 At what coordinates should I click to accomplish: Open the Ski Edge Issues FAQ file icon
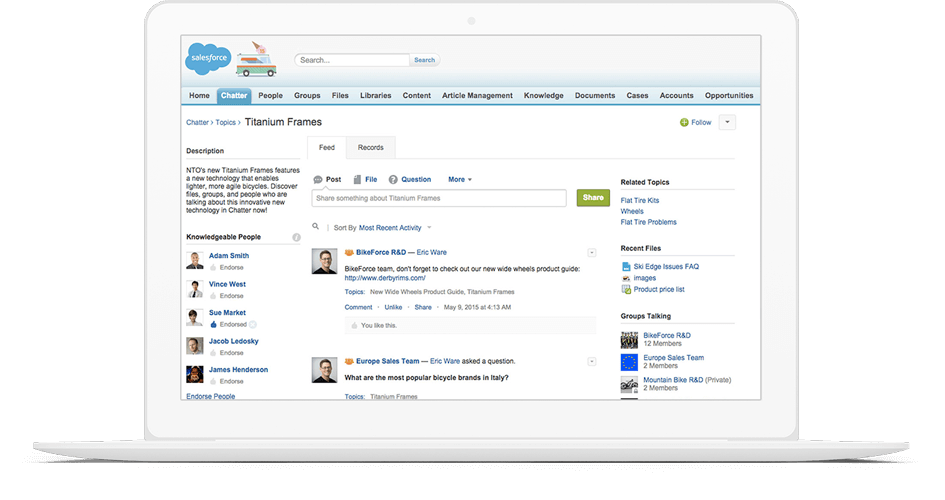tap(626, 267)
